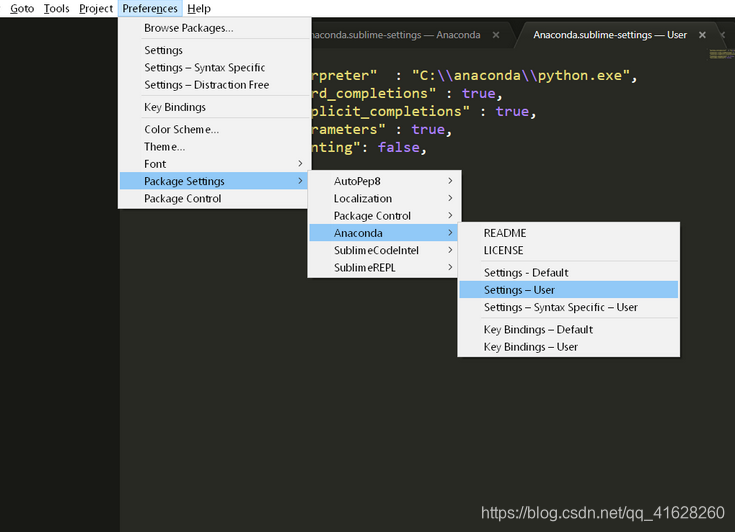Select Settings – Distraction Free
This screenshot has width=735, height=532.
click(215, 85)
